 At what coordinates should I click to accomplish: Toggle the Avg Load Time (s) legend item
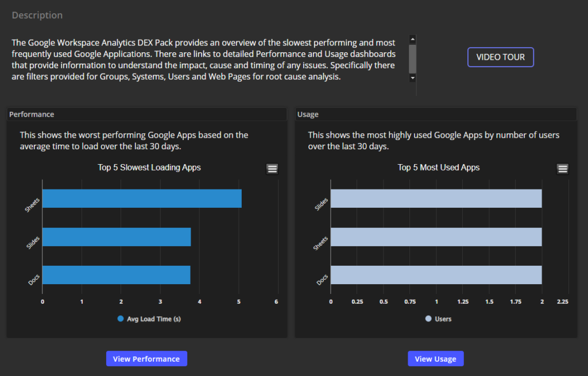[149, 319]
